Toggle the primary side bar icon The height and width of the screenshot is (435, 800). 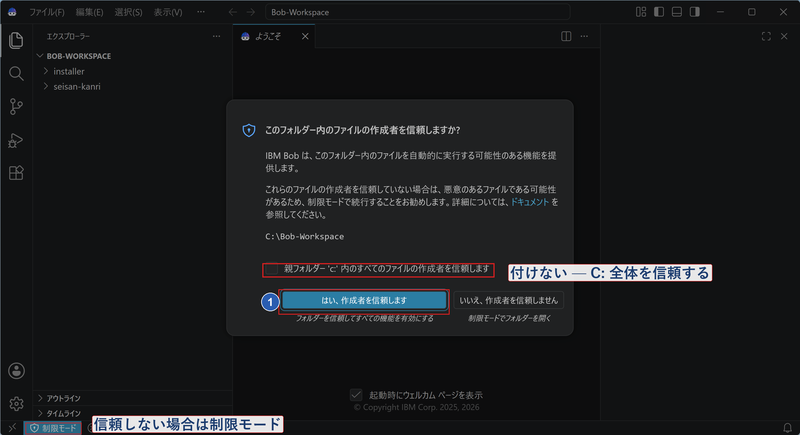[x=659, y=12]
